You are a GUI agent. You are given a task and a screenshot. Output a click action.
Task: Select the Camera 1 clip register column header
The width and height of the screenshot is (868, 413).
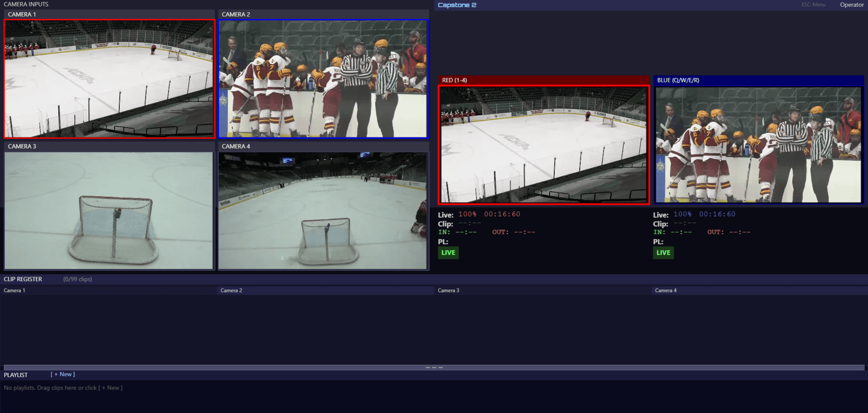tap(14, 290)
